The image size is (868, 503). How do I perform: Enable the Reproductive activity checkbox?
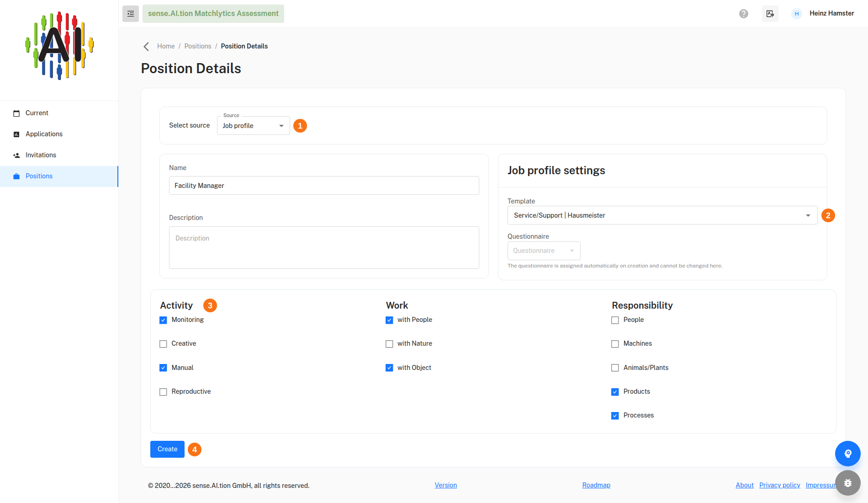point(163,392)
